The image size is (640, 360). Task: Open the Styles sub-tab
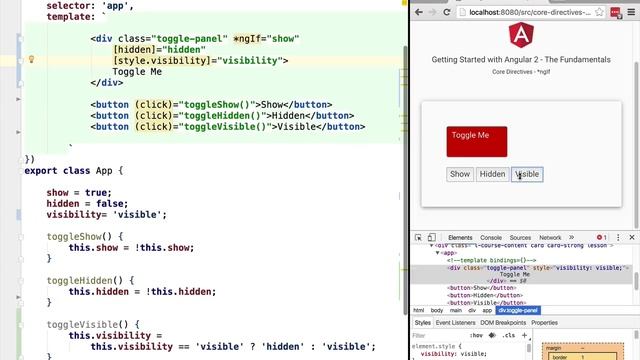pos(422,323)
